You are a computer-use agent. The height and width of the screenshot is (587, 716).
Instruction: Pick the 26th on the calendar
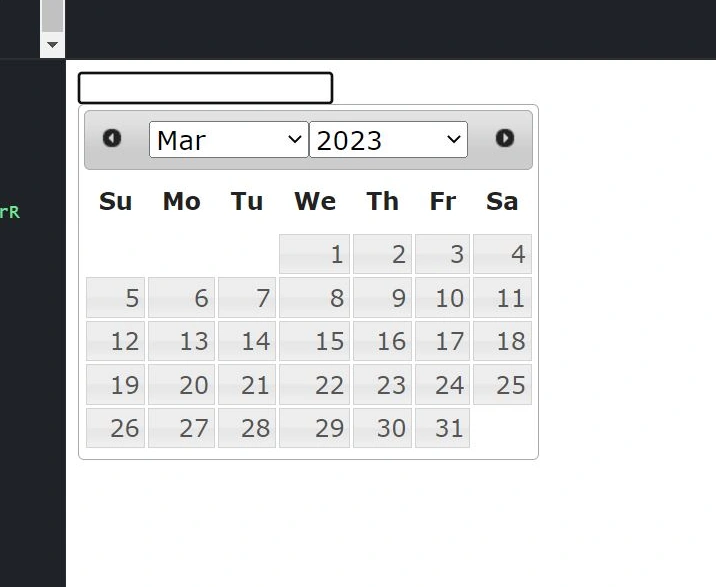(116, 428)
